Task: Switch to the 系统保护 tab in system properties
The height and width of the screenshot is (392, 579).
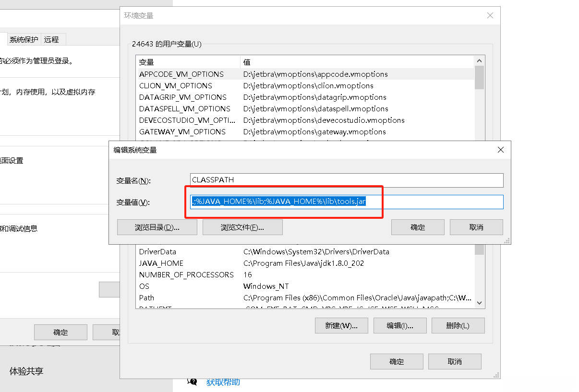Action: [24, 39]
